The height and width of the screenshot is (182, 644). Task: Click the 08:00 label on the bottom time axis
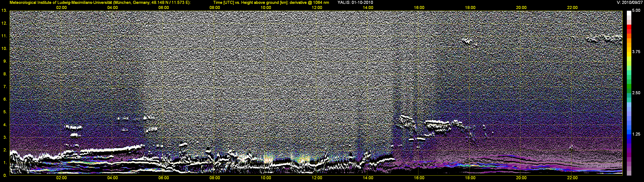point(215,178)
